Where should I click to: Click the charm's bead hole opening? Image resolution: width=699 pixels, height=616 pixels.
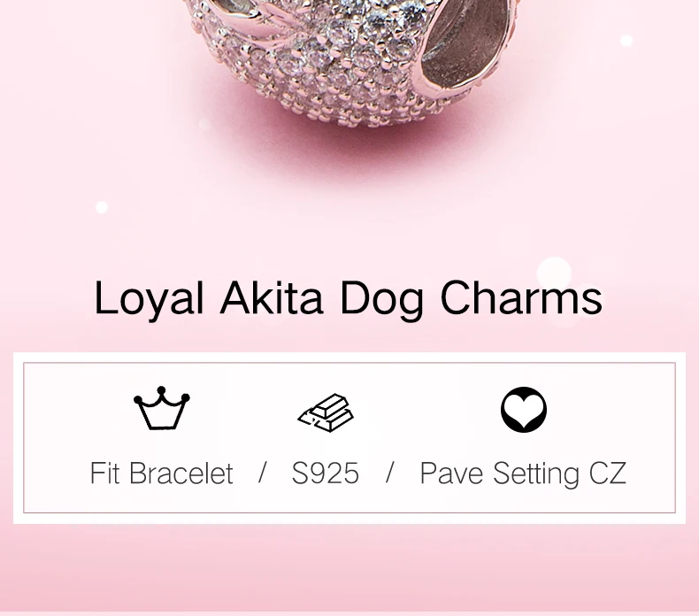click(x=464, y=42)
